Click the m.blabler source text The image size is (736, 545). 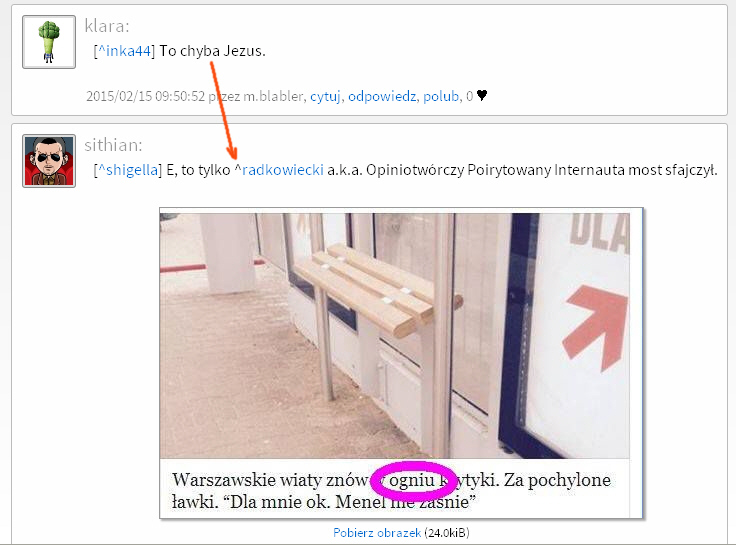273,96
